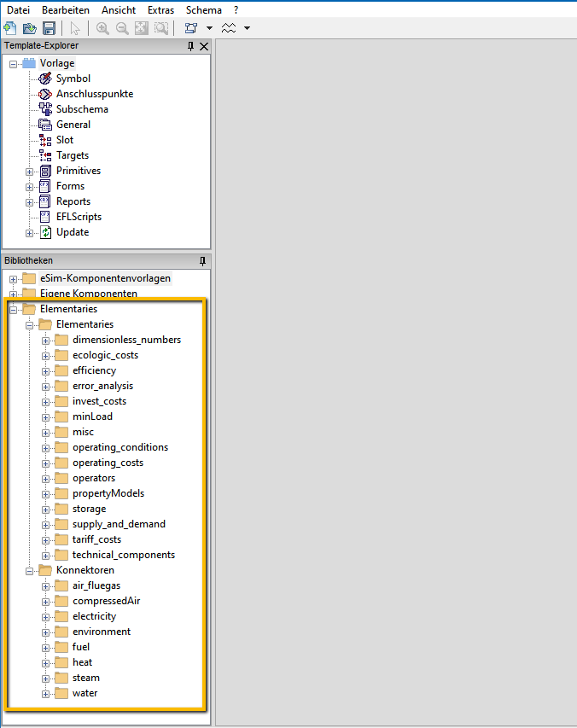
Task: Open the Ansicht menu
Action: click(x=119, y=9)
